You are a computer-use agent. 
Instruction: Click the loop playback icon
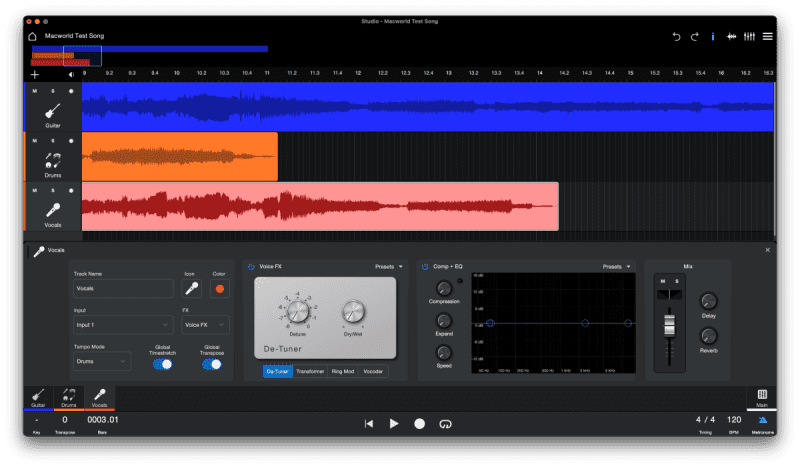pos(445,423)
